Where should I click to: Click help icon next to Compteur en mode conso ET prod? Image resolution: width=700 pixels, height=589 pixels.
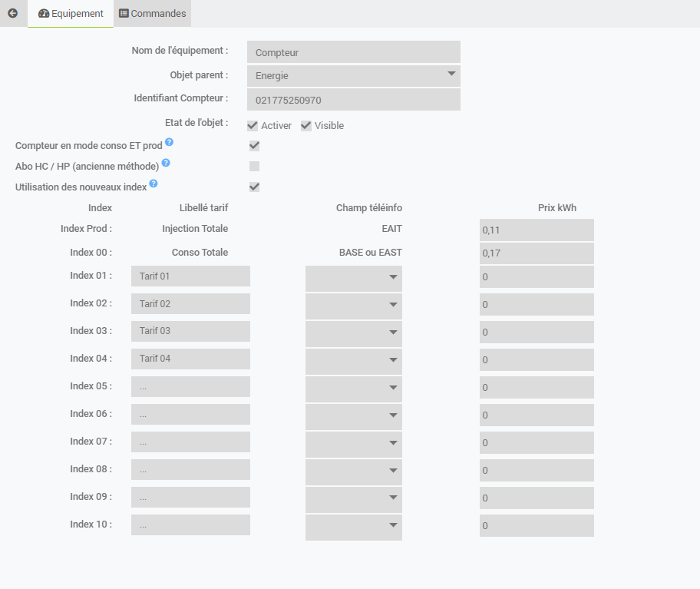[169, 142]
